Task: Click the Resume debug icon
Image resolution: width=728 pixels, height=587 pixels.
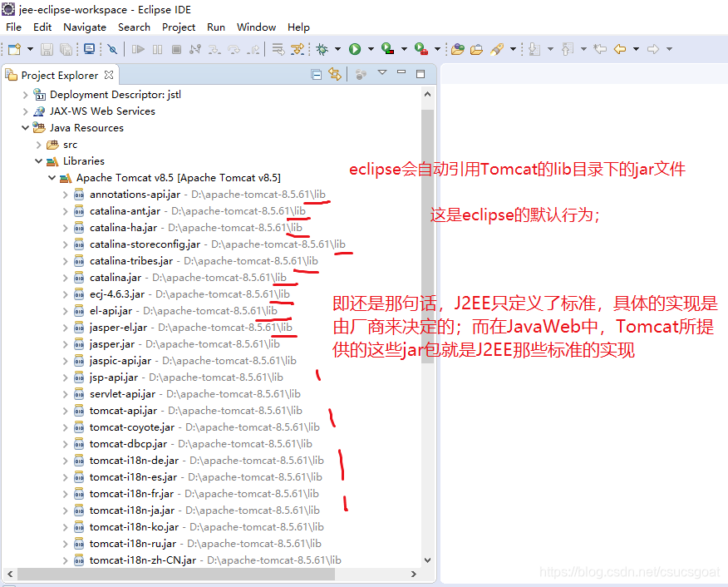Action: pos(138,49)
